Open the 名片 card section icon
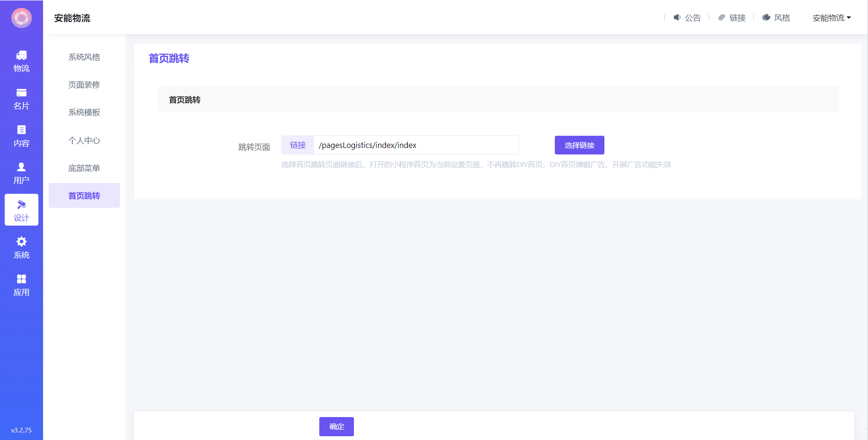This screenshot has width=868, height=440. click(22, 93)
